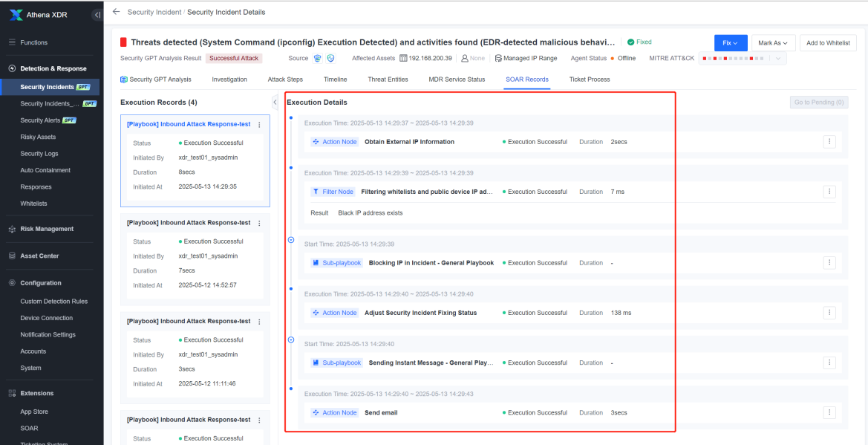The image size is (868, 445).
Task: Open more menu for 11:11:46 record
Action: (259, 322)
